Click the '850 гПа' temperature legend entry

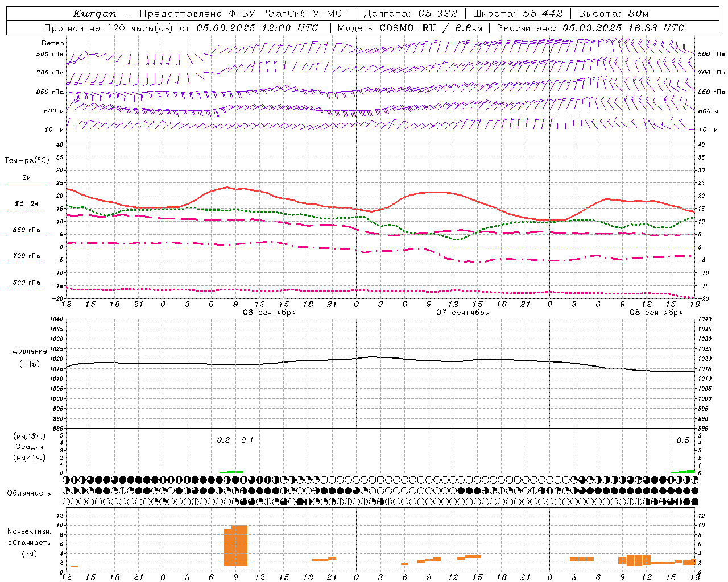point(26,230)
